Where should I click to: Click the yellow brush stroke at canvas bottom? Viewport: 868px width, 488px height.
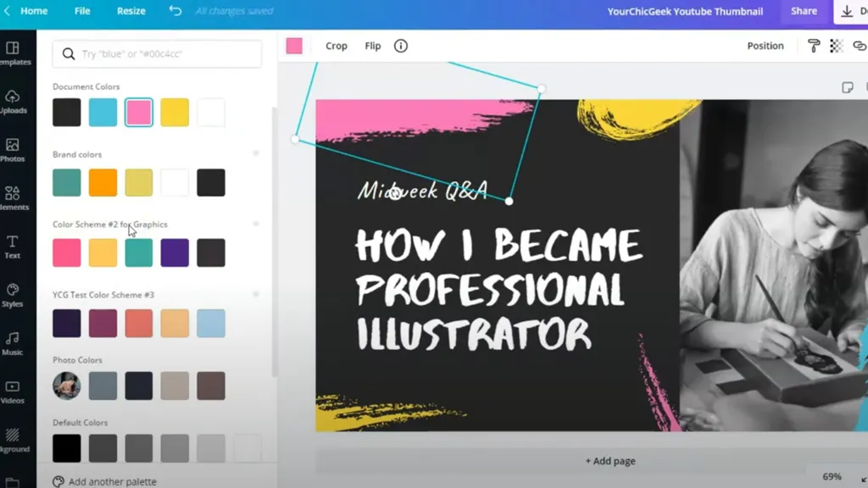click(390, 413)
